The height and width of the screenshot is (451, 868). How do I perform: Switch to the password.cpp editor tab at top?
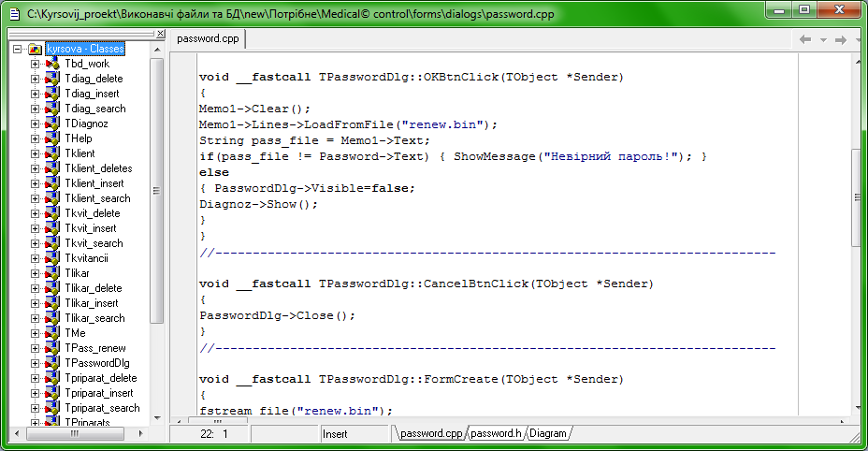209,38
